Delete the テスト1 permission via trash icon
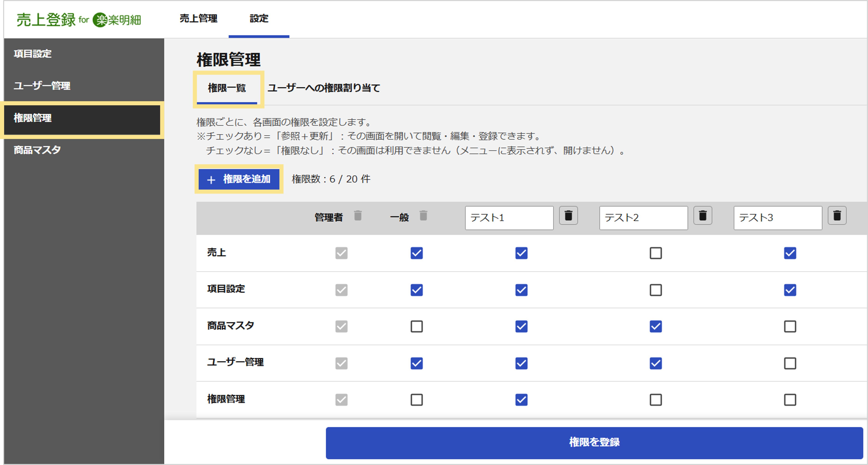The image size is (868, 465). coord(568,215)
